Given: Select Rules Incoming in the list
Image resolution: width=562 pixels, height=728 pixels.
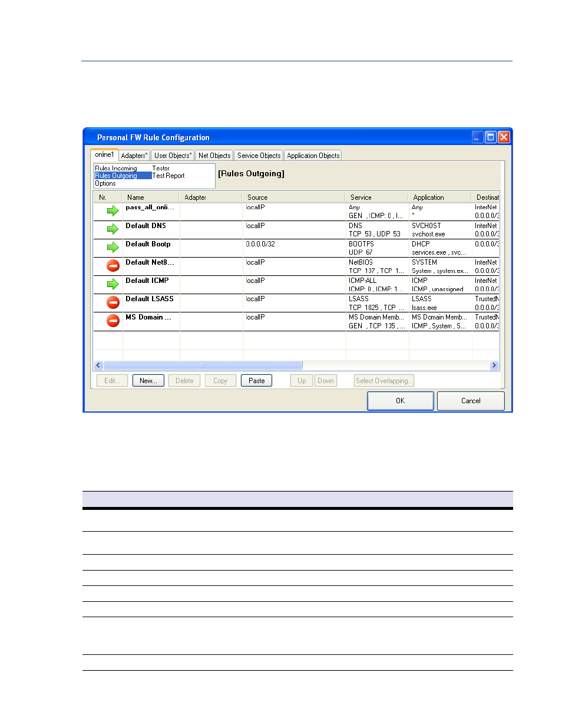Looking at the screenshot, I should [116, 169].
